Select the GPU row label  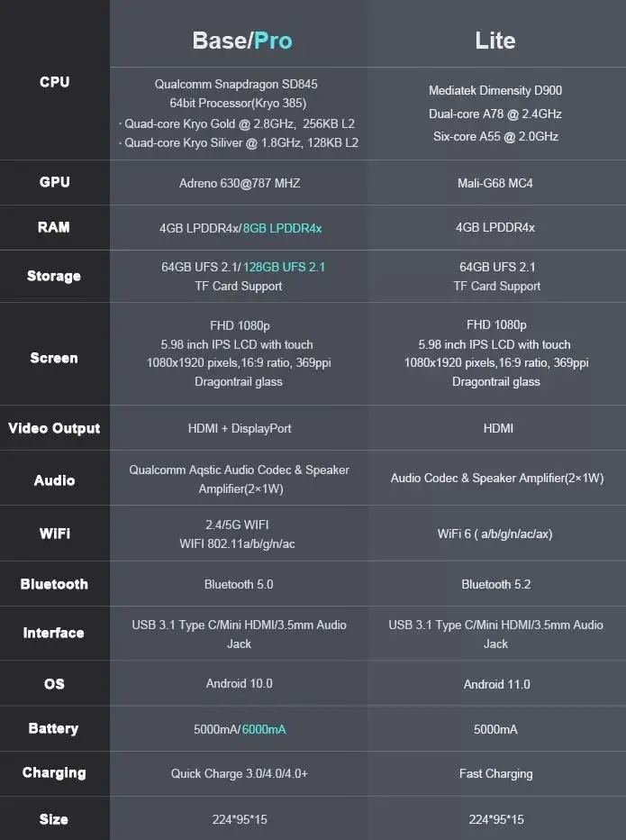click(55, 182)
